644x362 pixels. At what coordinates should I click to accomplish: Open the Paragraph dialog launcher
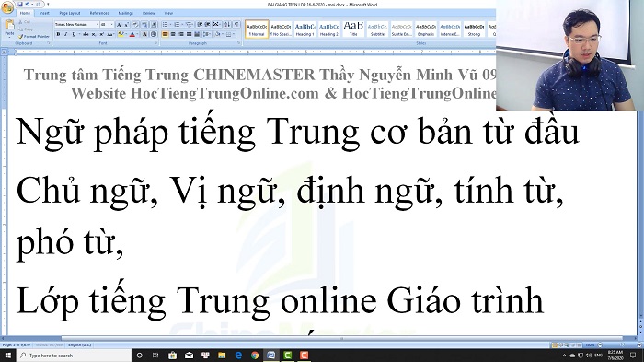238,42
